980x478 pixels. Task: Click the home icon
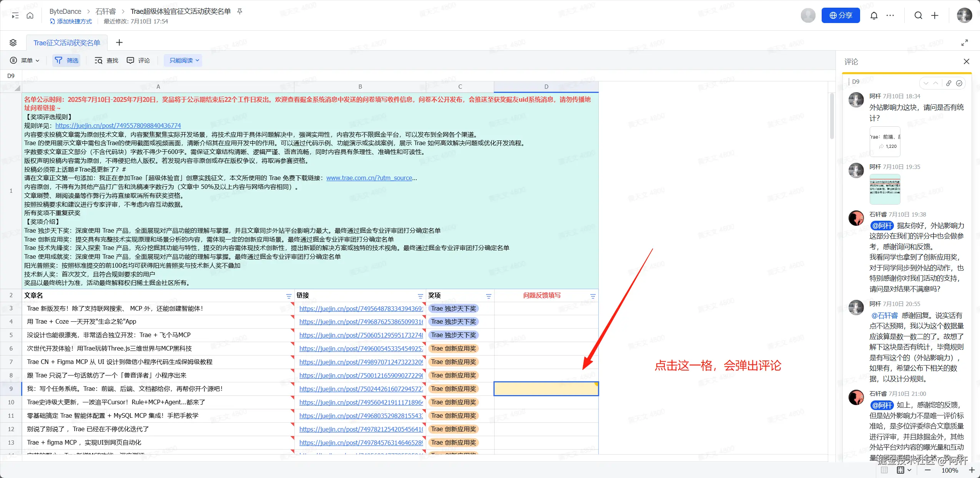click(x=30, y=16)
